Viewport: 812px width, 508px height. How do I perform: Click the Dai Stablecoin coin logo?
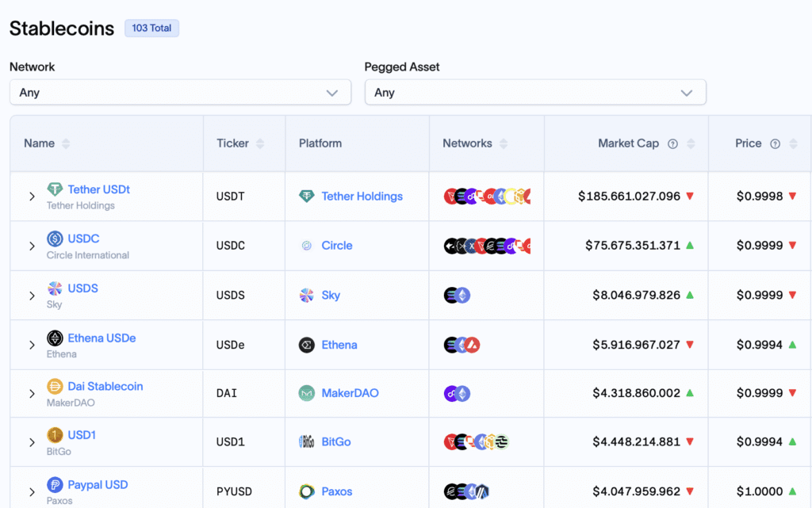[55, 387]
